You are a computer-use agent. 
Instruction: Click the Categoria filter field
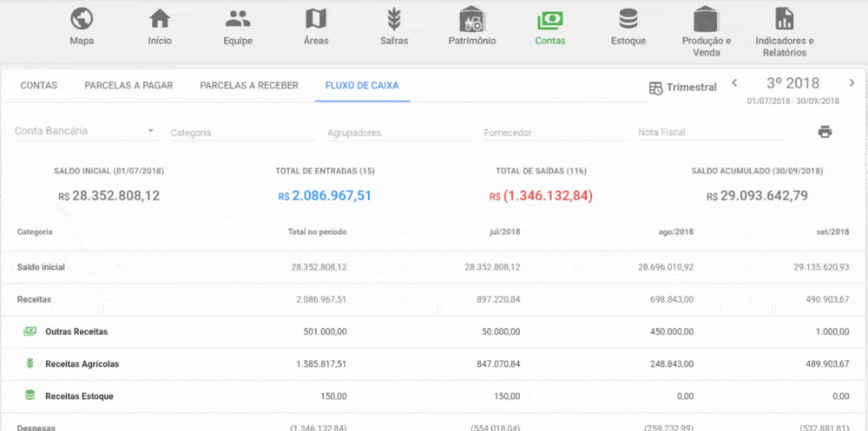pos(242,133)
